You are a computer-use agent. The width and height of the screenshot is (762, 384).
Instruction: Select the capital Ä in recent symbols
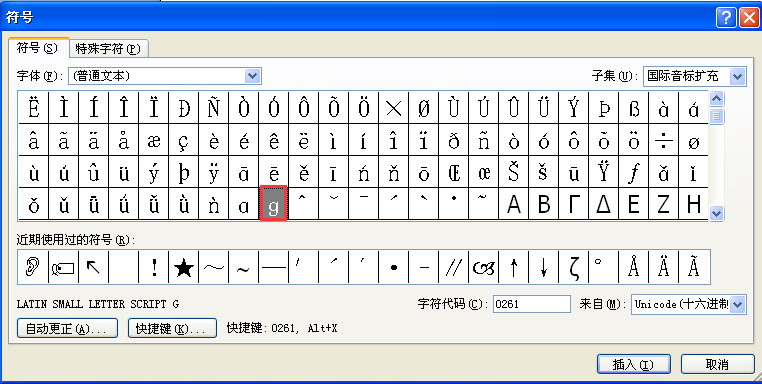pos(663,267)
